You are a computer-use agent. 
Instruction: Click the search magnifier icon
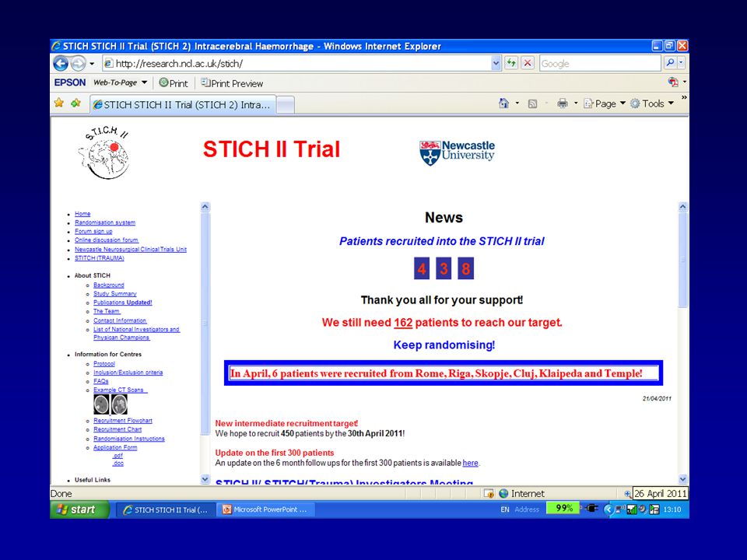click(670, 63)
